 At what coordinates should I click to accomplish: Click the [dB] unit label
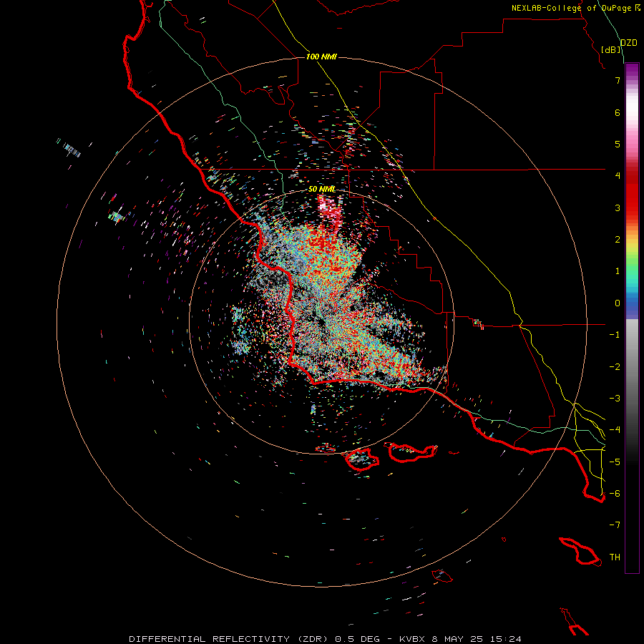pyautogui.click(x=611, y=49)
